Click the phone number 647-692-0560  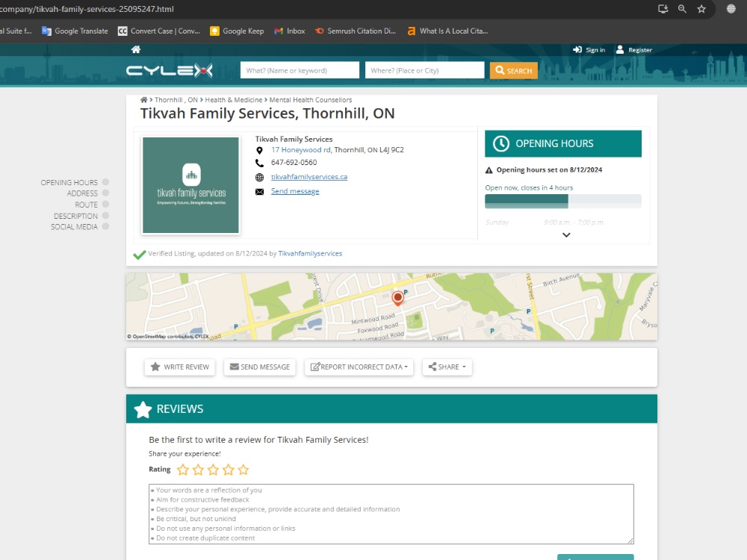coord(294,162)
